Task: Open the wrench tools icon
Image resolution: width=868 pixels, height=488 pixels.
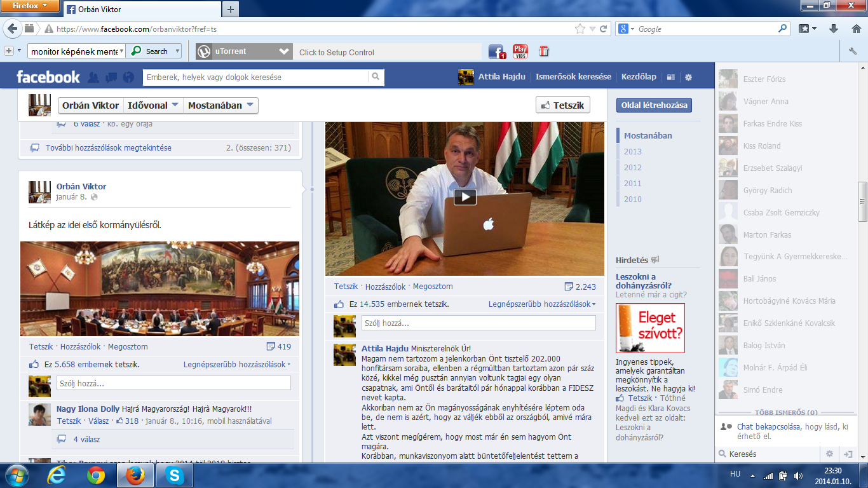Action: 853,51
